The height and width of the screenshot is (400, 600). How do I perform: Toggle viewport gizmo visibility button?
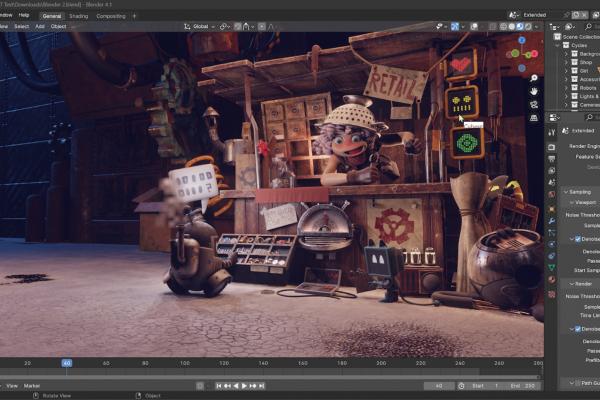pos(455,26)
